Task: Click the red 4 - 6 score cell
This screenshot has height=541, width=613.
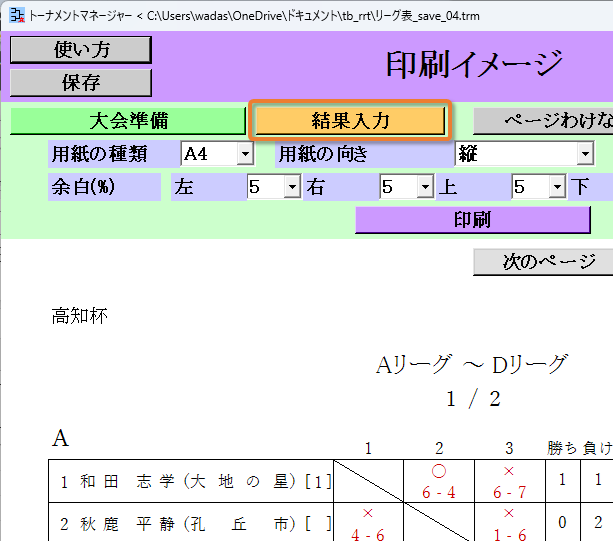Action: [x=368, y=523]
